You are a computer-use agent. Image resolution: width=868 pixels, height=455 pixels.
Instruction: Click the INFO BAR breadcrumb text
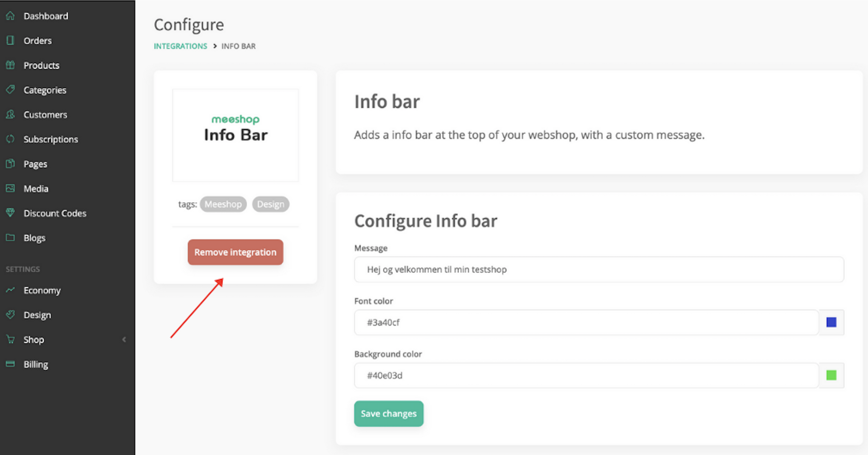(238, 46)
